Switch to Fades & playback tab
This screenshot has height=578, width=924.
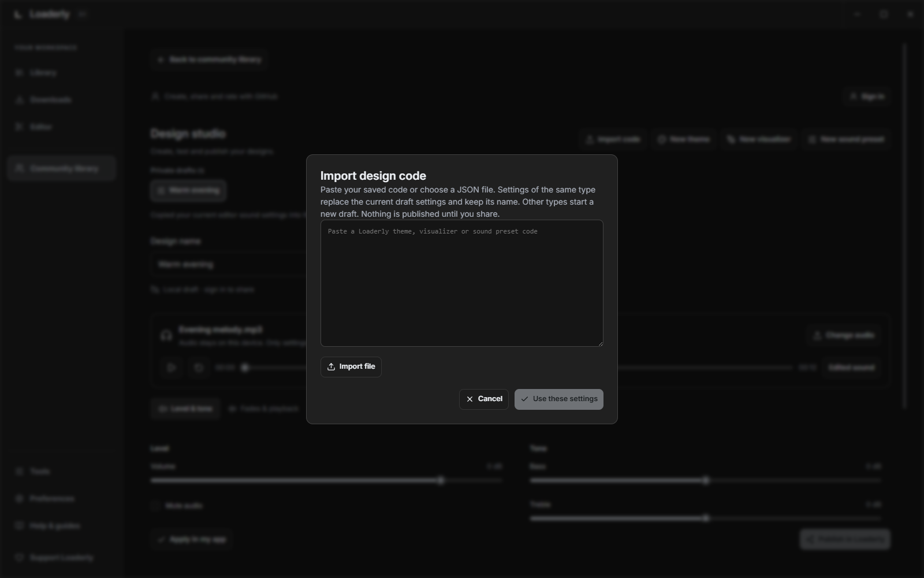click(x=263, y=409)
